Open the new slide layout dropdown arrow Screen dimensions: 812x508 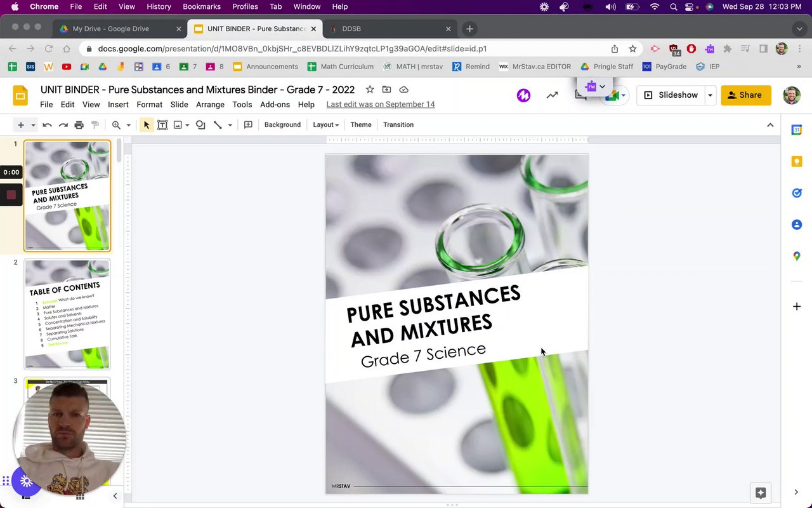(x=33, y=125)
